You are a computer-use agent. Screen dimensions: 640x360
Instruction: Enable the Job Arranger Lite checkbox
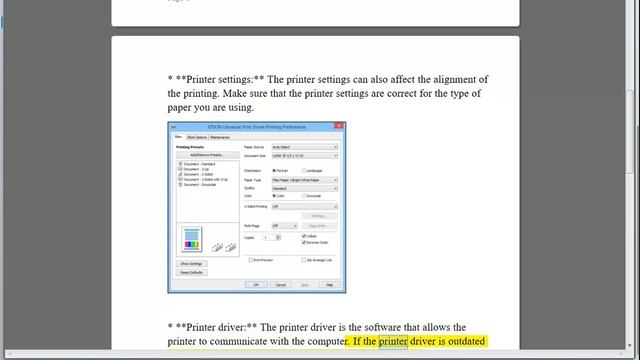pos(304,260)
